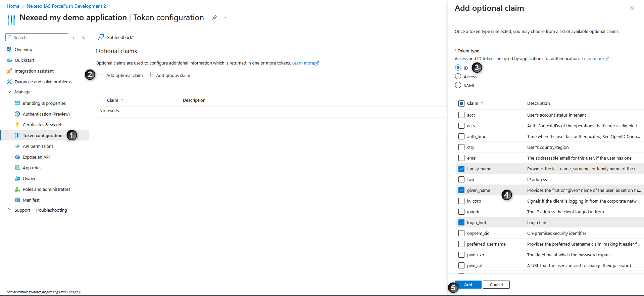Click the Certificates & secrets key icon
This screenshot has height=296, width=644.
tap(17, 125)
